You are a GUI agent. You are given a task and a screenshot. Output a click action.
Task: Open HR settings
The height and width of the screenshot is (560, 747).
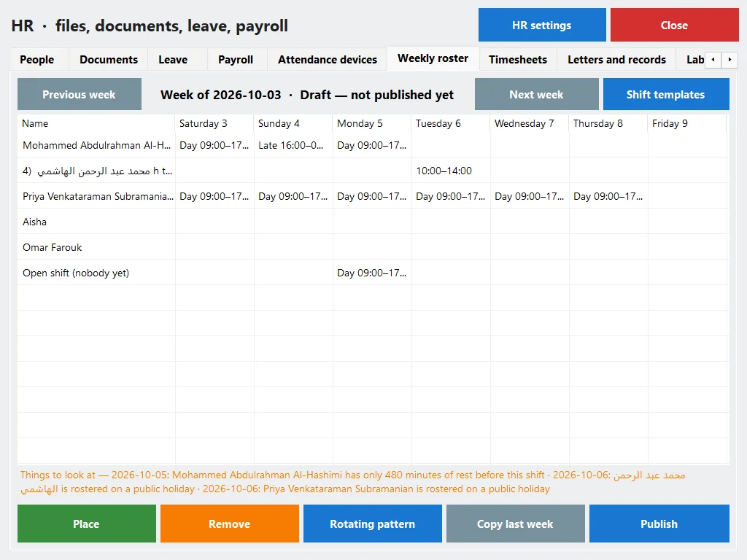pyautogui.click(x=542, y=26)
